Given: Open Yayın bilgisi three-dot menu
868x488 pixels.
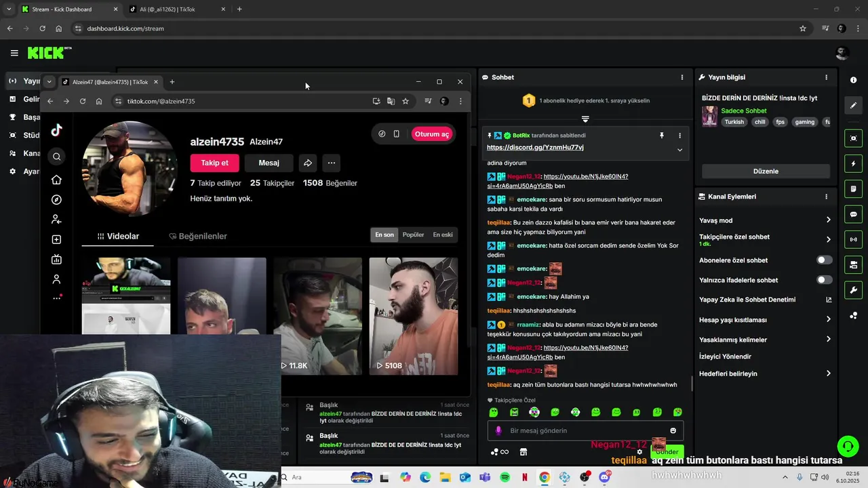Looking at the screenshot, I should [826, 77].
